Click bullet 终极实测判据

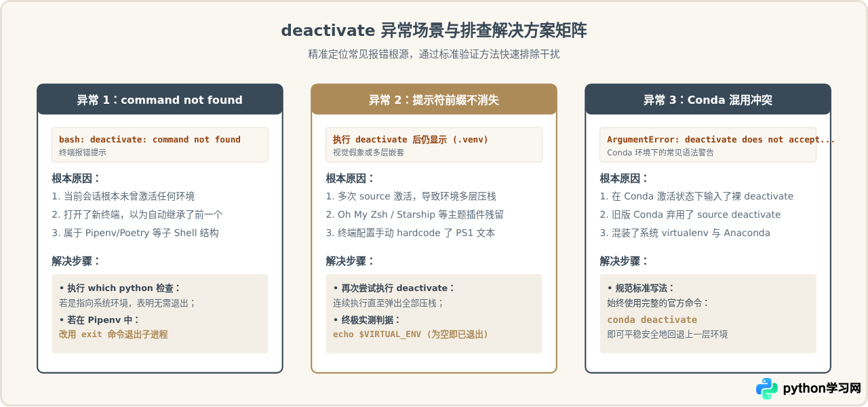pyautogui.click(x=367, y=319)
